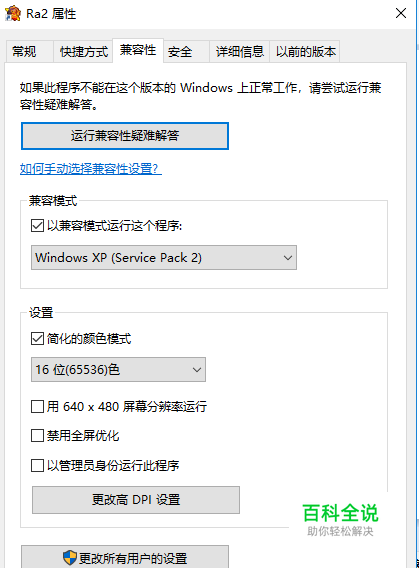This screenshot has height=568, width=419.
Task: Toggle 以兼容模式运行这个程序 checkbox
Action: [37, 226]
